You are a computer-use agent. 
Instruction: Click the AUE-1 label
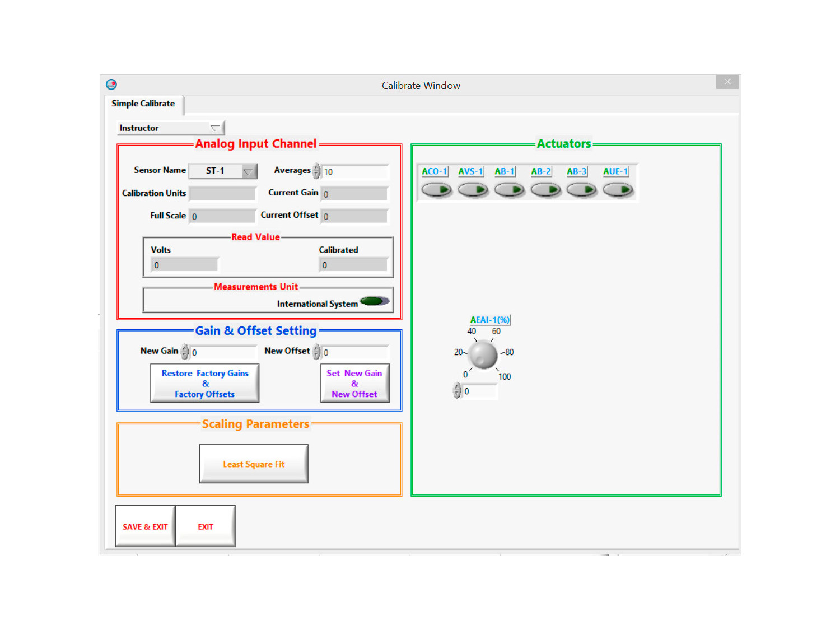615,171
